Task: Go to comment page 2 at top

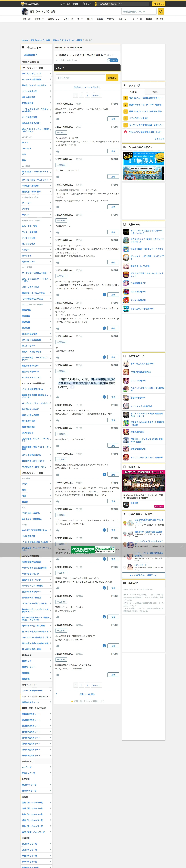Action: click(x=81, y=95)
